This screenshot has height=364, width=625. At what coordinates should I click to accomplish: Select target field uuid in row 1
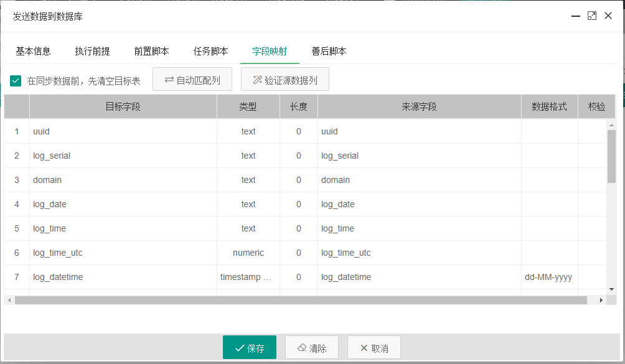pyautogui.click(x=123, y=131)
